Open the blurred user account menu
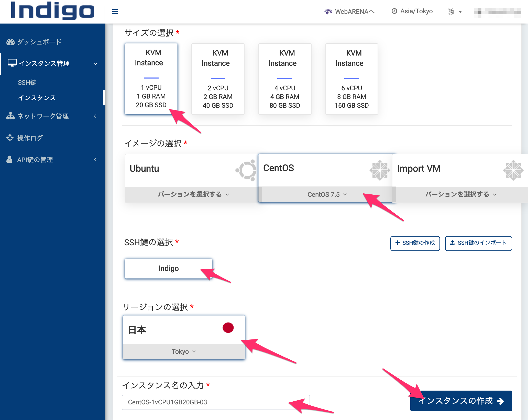This screenshot has height=420, width=528. click(498, 12)
